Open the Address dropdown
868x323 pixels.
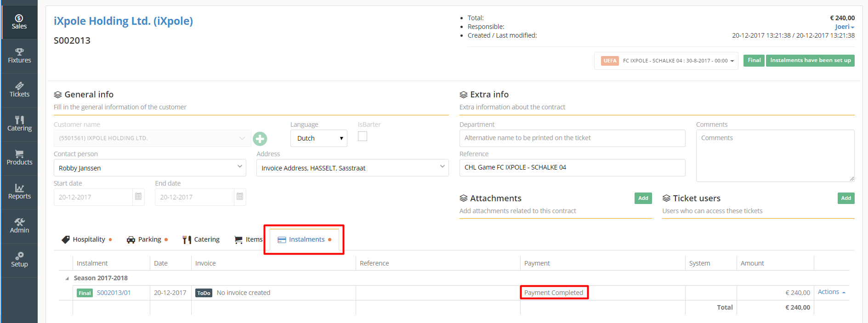point(352,168)
